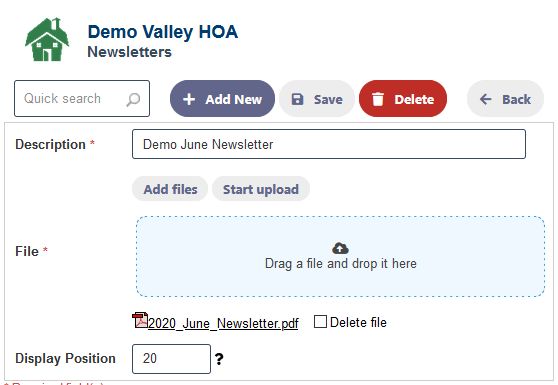Enable the Delete file checkbox
Image resolution: width=558 pixels, height=385 pixels.
click(x=320, y=322)
